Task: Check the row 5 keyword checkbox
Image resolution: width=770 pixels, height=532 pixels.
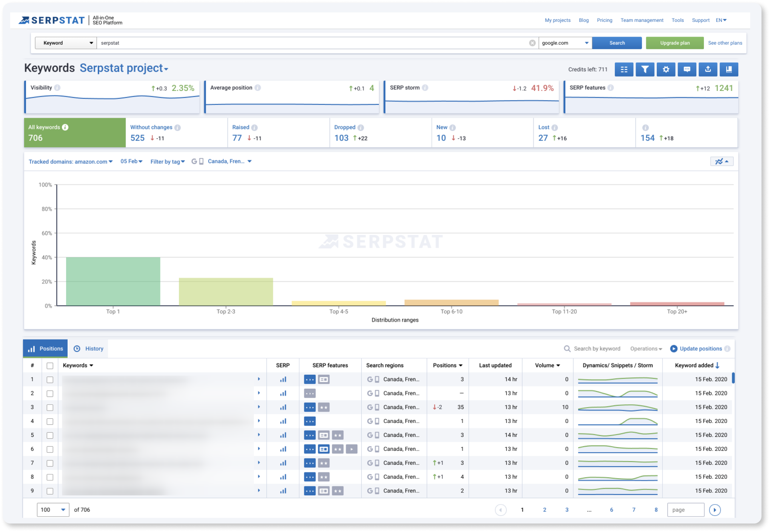Action: click(x=50, y=435)
